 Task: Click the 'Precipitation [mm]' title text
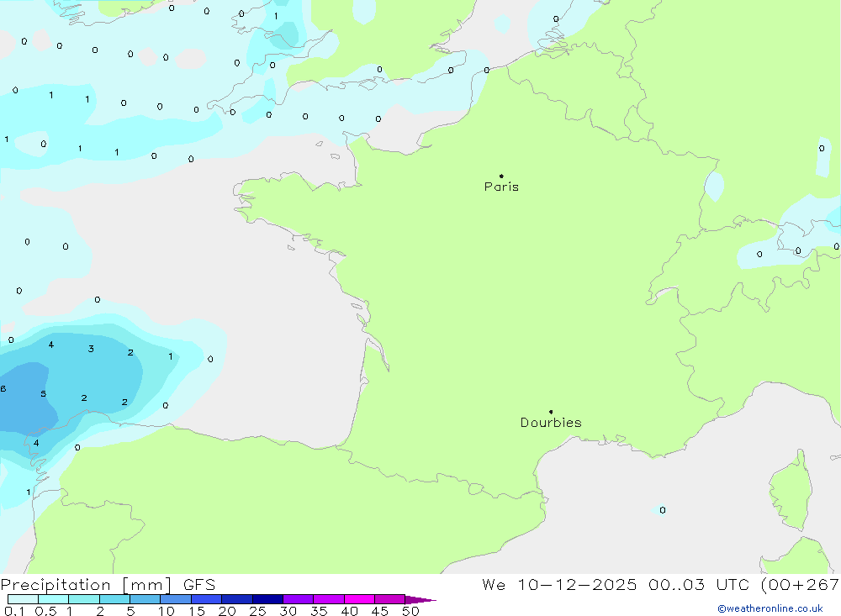[x=86, y=585]
